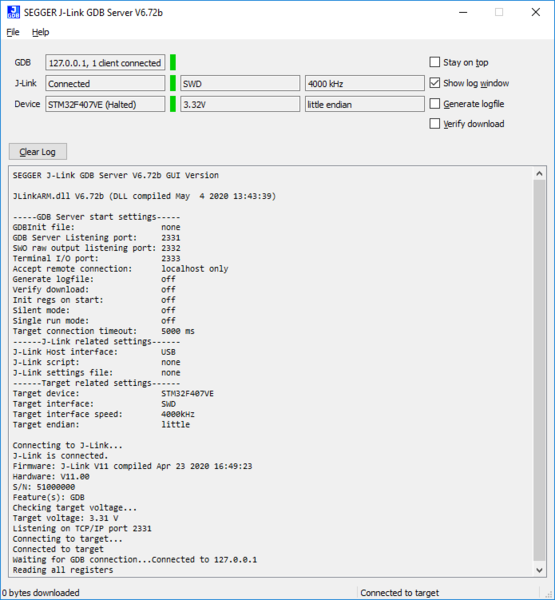Viewport: 555px width, 600px height.
Task: Click the Clear Log button
Action: (38, 152)
